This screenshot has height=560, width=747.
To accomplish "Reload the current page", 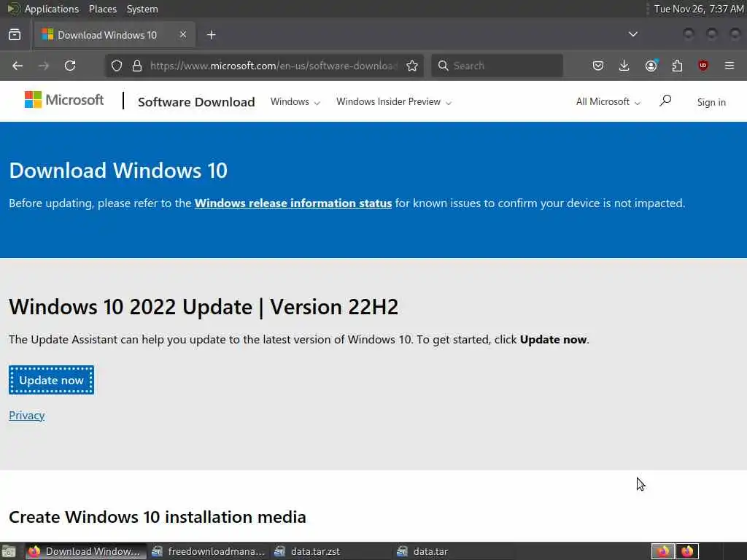I will [70, 66].
